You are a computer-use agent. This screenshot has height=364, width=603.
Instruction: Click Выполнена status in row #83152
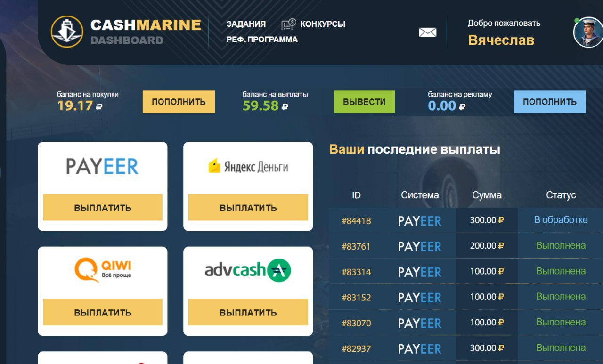pos(561,297)
